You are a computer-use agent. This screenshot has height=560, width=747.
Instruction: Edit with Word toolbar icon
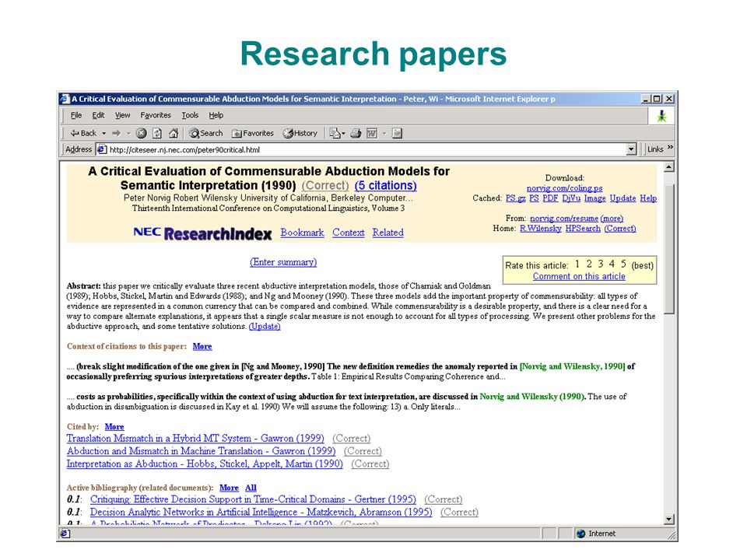click(372, 133)
